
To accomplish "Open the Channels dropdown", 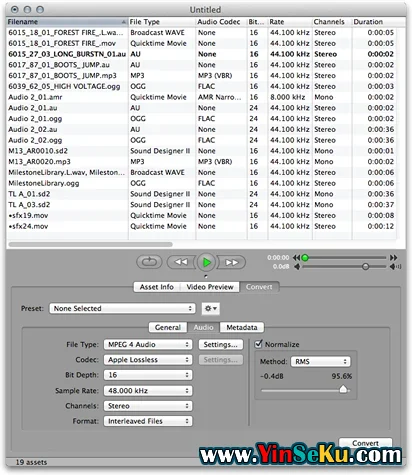I will point(148,406).
